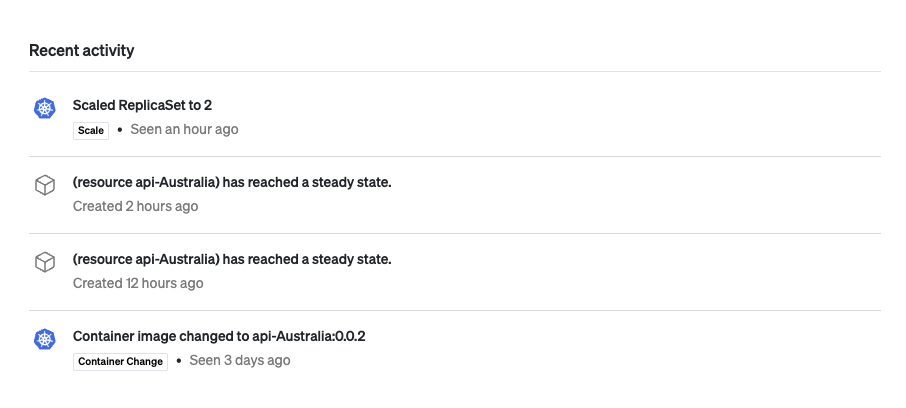Click the bullet separator after the Scale tag
Viewport: 906px width, 408px height.
pos(120,130)
